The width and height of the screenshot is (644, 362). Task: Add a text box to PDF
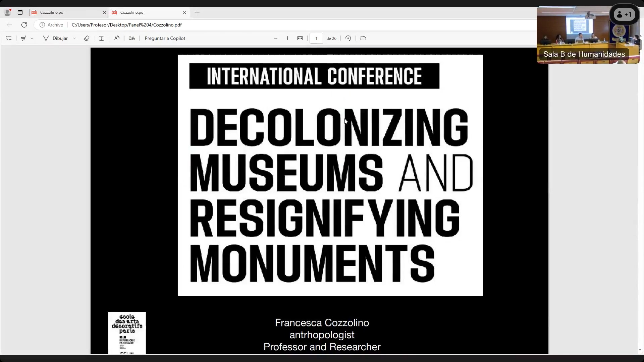tap(102, 38)
